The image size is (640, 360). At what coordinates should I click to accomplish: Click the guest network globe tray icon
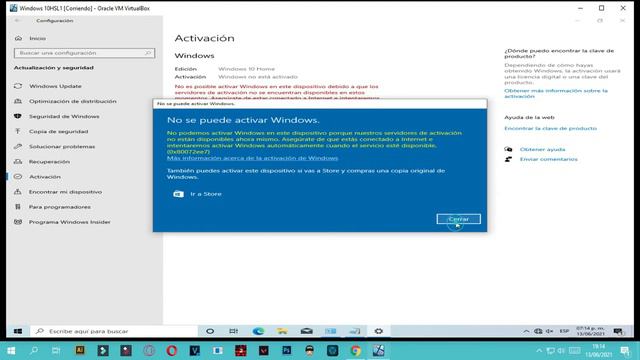[538, 331]
